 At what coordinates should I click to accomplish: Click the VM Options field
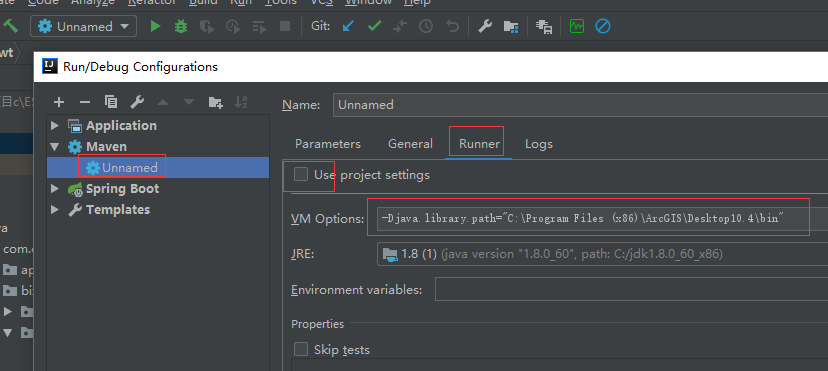[603, 218]
